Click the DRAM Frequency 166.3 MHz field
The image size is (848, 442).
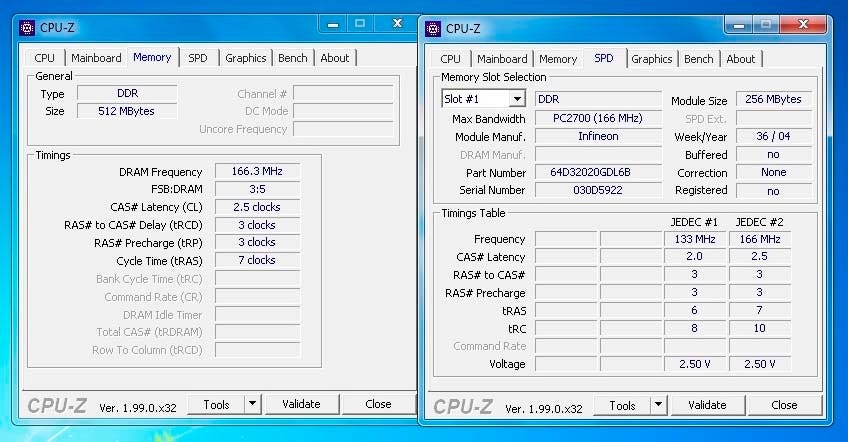coord(257,171)
